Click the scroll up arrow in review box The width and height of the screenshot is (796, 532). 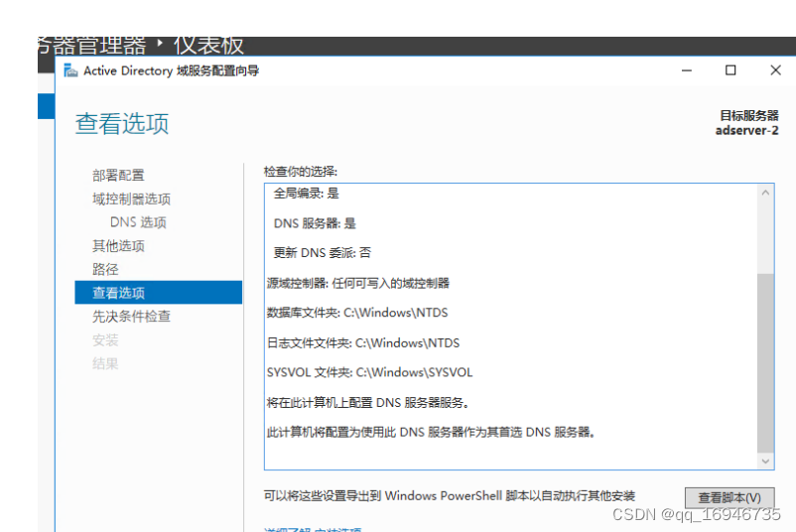tap(765, 193)
